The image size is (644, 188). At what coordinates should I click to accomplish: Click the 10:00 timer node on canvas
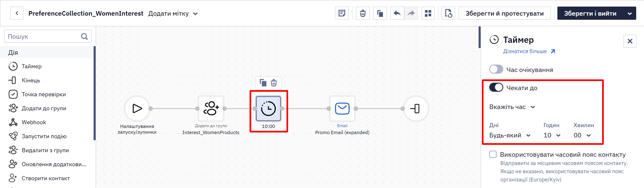(268, 109)
